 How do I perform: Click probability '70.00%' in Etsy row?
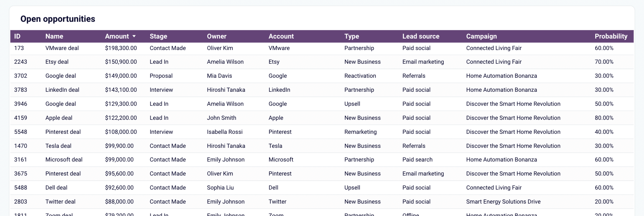point(604,62)
